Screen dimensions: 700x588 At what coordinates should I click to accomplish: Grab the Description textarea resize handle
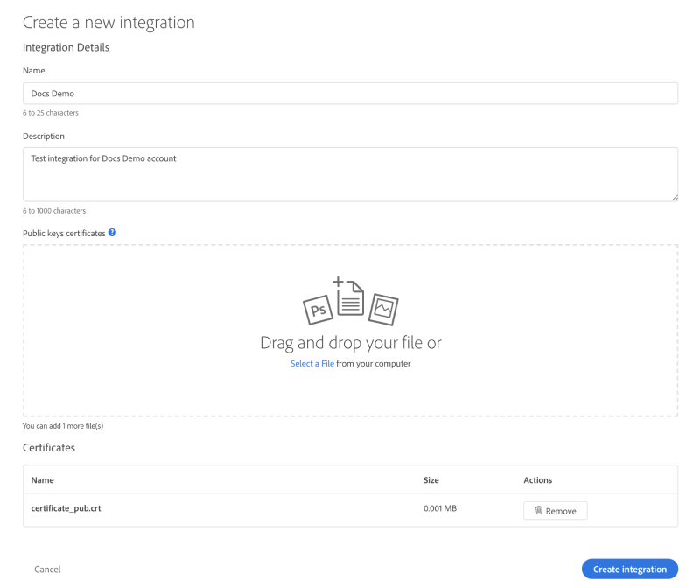pos(674,198)
